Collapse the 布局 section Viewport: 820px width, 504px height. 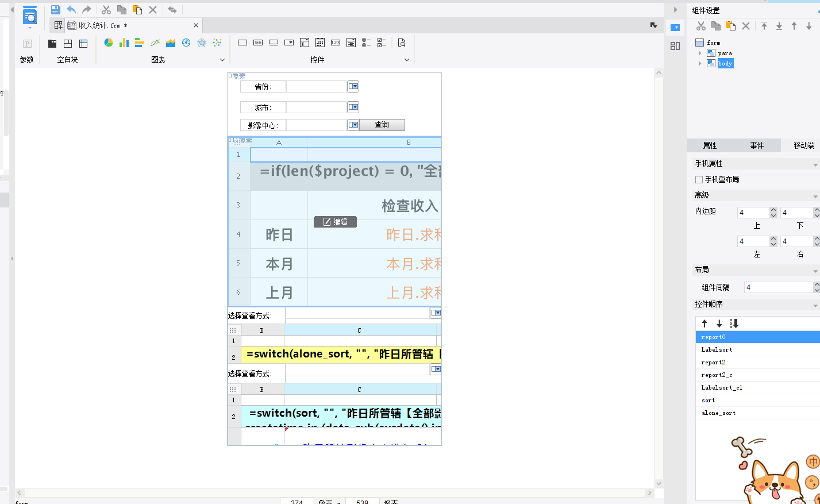pyautogui.click(x=815, y=271)
